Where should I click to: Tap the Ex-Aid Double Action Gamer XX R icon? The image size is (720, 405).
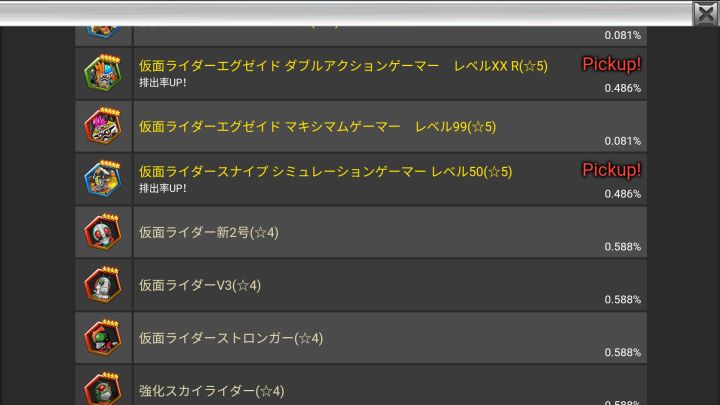coord(103,72)
